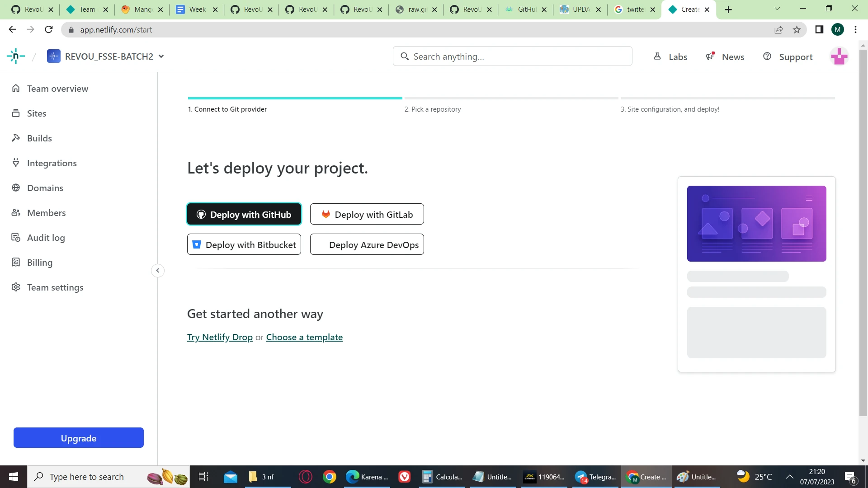Image resolution: width=868 pixels, height=488 pixels.
Task: Click the Connect to Git provider progress step
Action: coord(227,109)
